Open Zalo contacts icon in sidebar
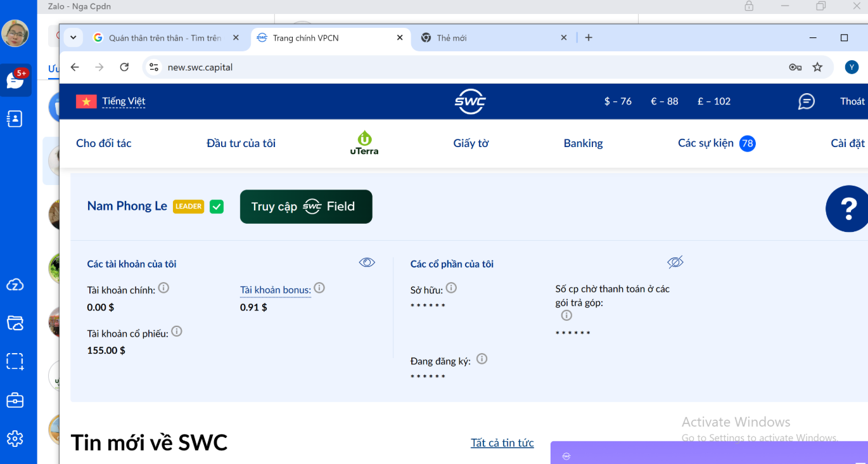The image size is (868, 464). coord(15,119)
